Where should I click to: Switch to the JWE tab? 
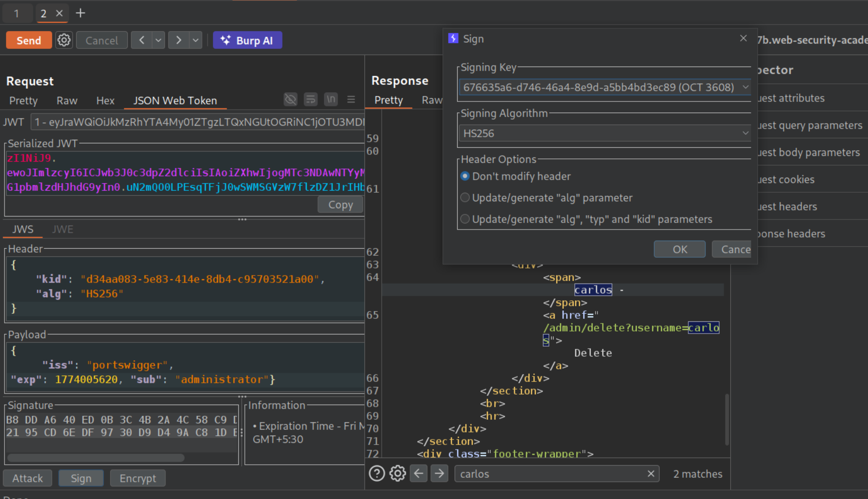(63, 230)
